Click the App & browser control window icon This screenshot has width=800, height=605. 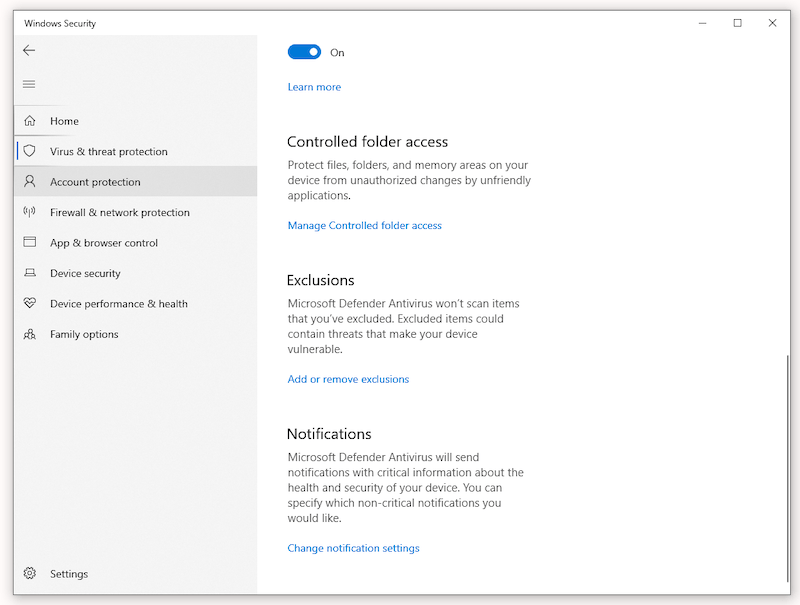point(30,243)
